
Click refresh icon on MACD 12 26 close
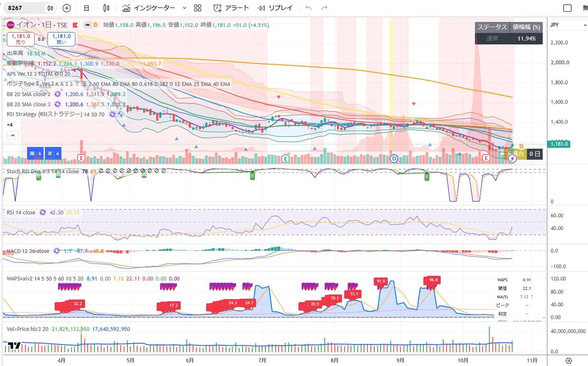point(57,251)
